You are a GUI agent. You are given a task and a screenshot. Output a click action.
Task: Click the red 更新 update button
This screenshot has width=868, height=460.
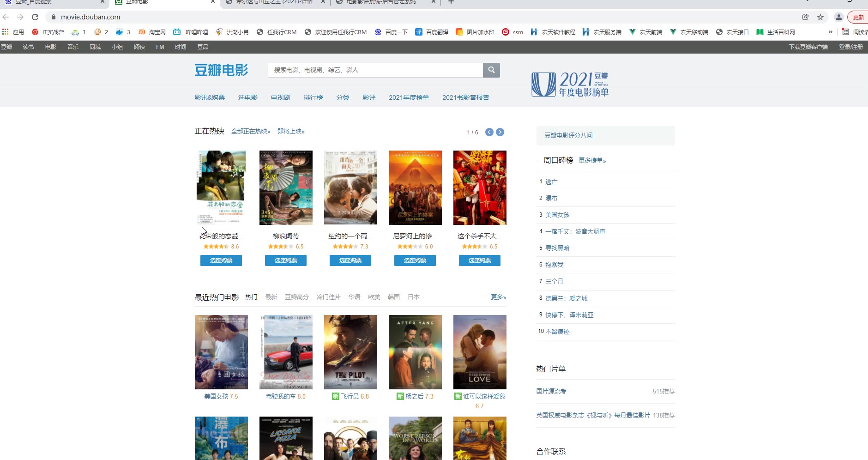(858, 17)
